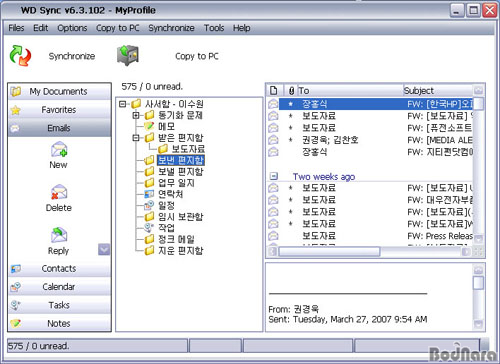Open the Edit menu

(41, 28)
